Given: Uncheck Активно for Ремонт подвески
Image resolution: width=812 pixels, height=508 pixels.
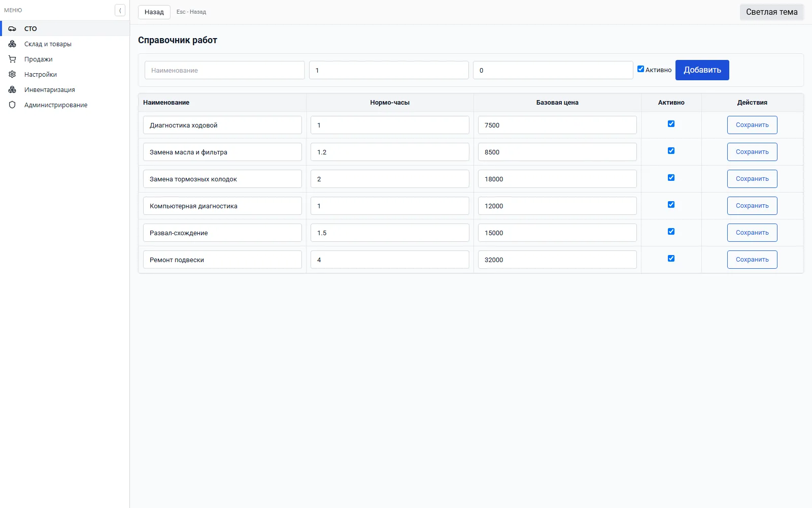Looking at the screenshot, I should point(671,259).
